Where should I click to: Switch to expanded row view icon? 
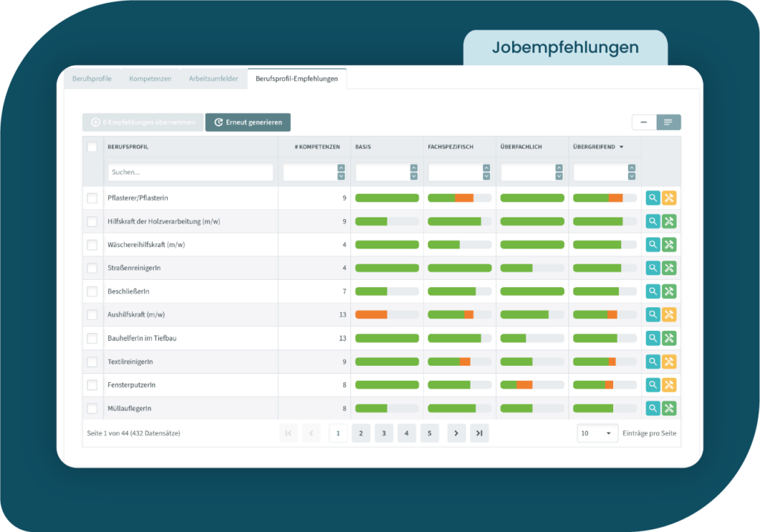coord(668,122)
